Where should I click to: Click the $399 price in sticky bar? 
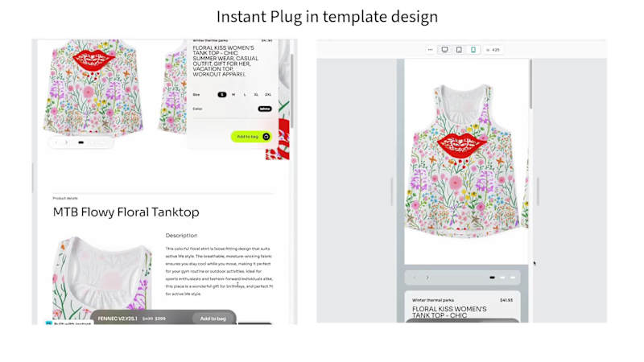(160, 319)
